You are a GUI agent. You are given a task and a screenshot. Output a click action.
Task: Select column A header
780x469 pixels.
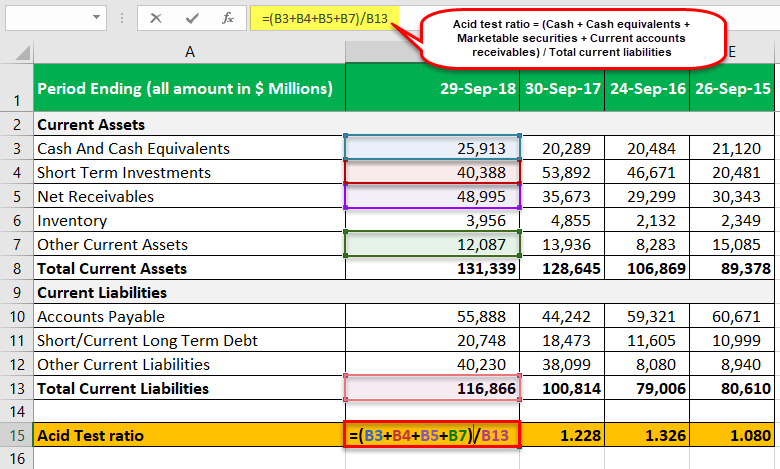[x=190, y=52]
